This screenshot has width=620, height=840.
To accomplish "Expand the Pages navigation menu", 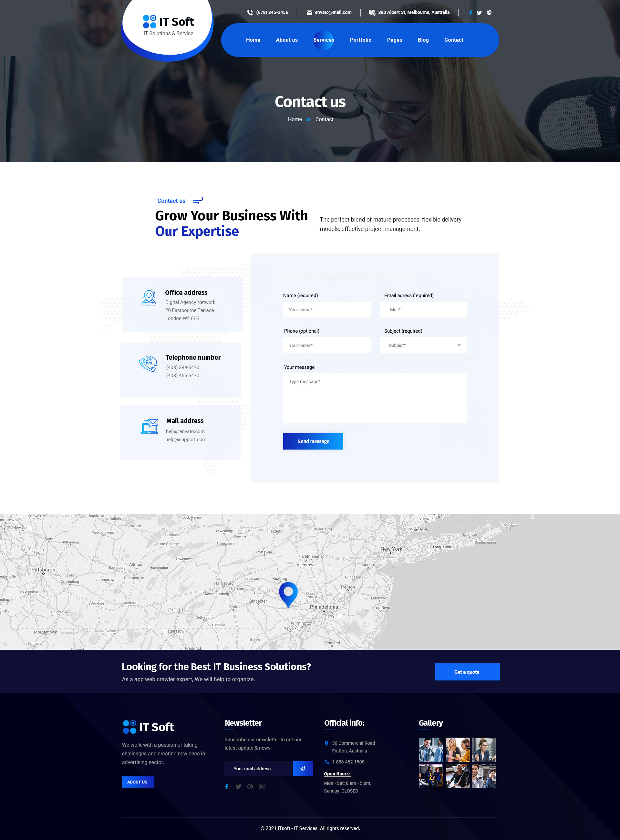I will [395, 40].
